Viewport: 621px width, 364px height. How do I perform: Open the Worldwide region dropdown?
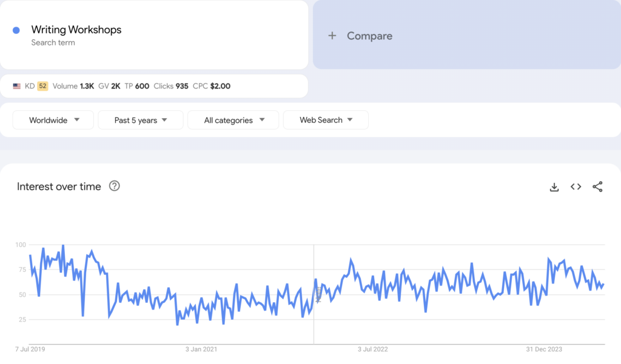click(53, 120)
